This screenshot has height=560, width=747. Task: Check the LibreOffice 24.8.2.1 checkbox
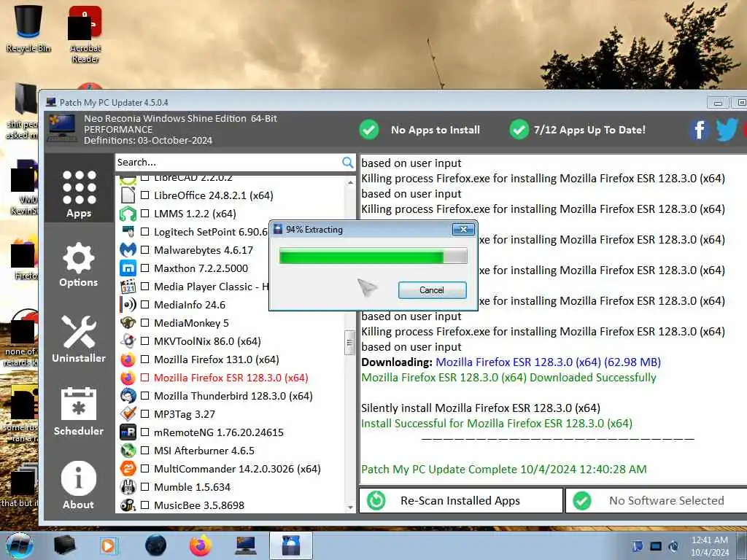coord(145,195)
